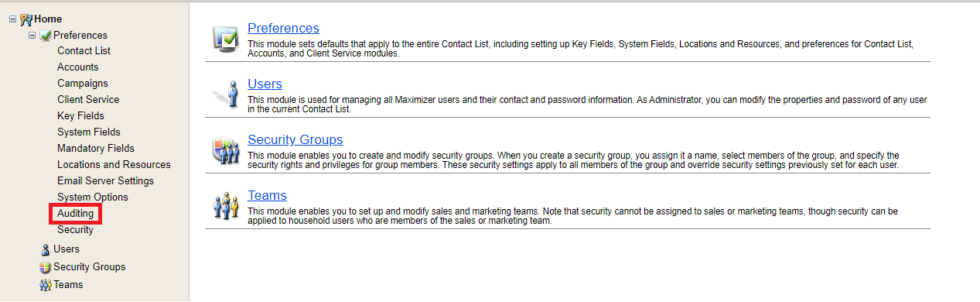Select Auditing in the Preferences tree
This screenshot has height=302, width=980.
point(76,214)
